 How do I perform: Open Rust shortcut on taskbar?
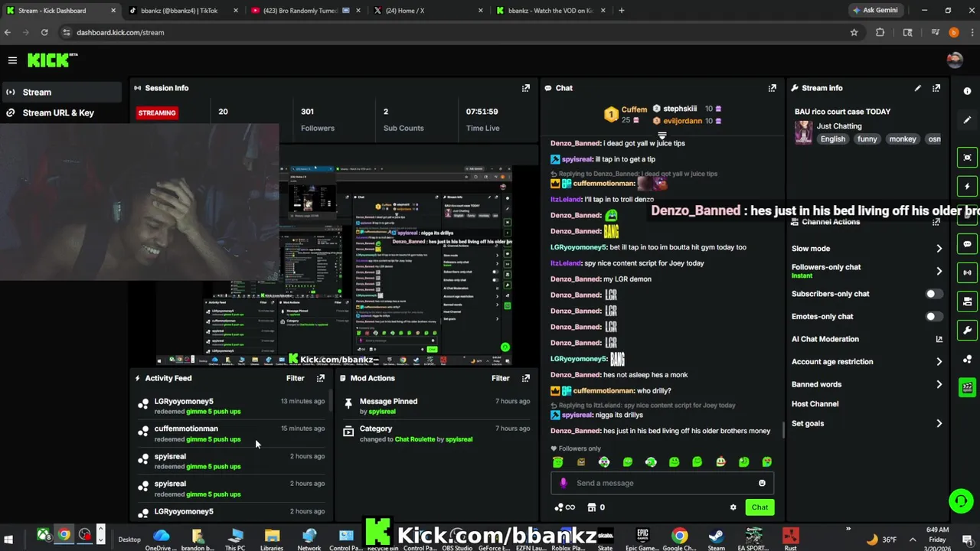click(x=790, y=539)
